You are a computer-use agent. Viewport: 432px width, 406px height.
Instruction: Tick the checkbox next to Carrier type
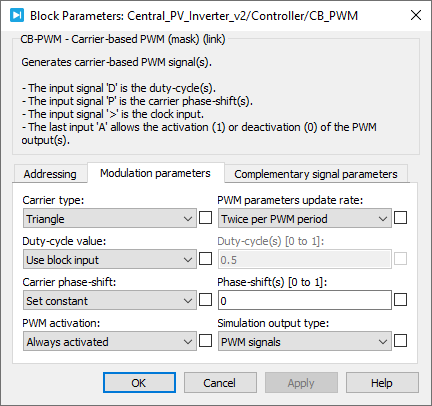point(205,218)
